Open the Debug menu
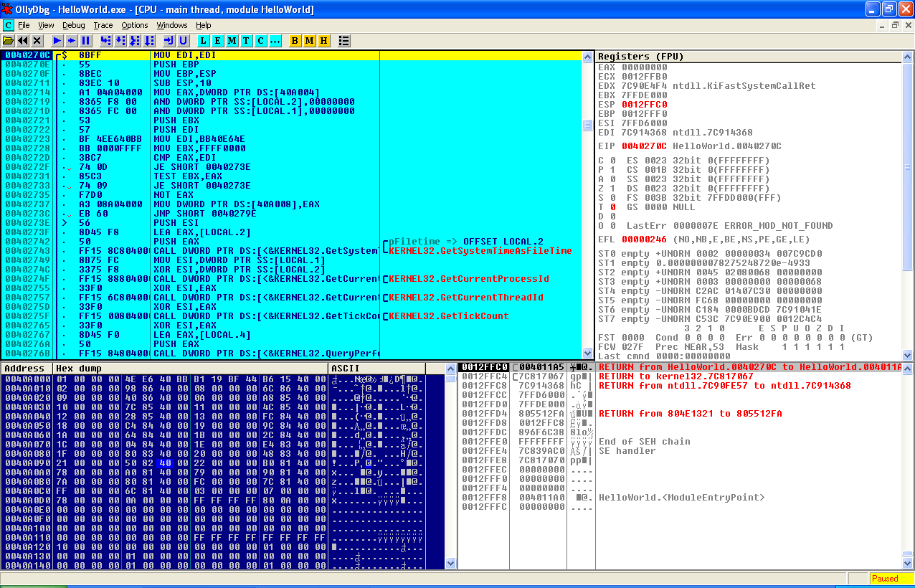The image size is (915, 588). pos(74,25)
